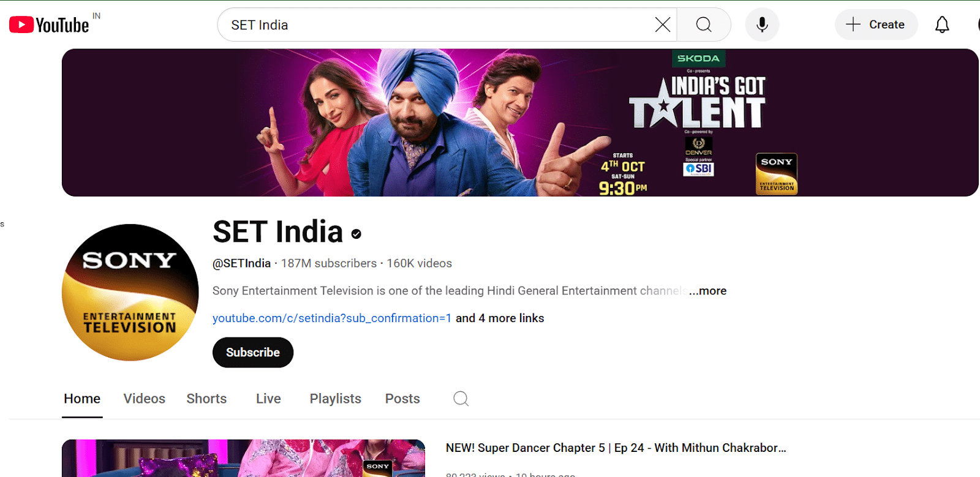Open the Super Dancer Chapter 5 video title
Screen dimensions: 980x477
(x=615, y=448)
